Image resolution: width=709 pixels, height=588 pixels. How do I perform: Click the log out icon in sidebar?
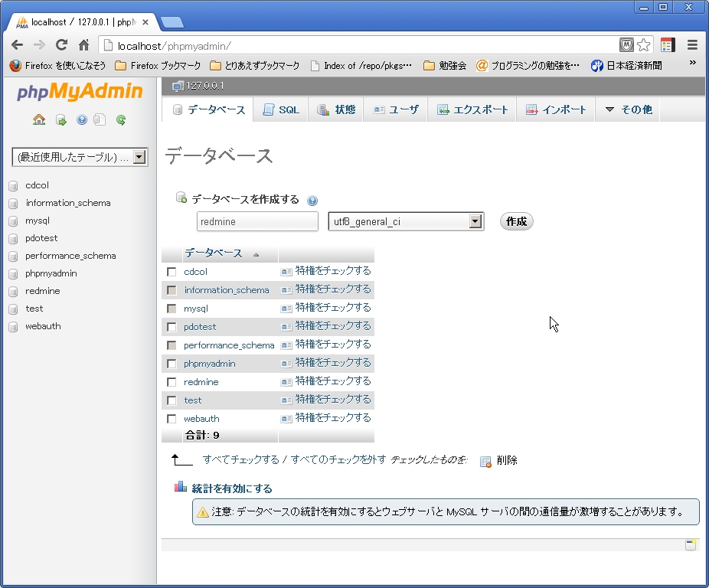(60, 120)
